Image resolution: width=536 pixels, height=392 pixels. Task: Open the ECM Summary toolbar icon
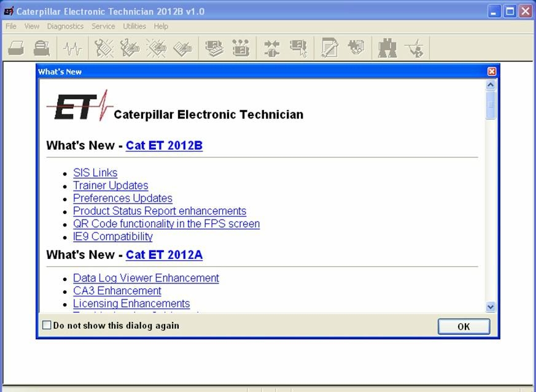214,48
